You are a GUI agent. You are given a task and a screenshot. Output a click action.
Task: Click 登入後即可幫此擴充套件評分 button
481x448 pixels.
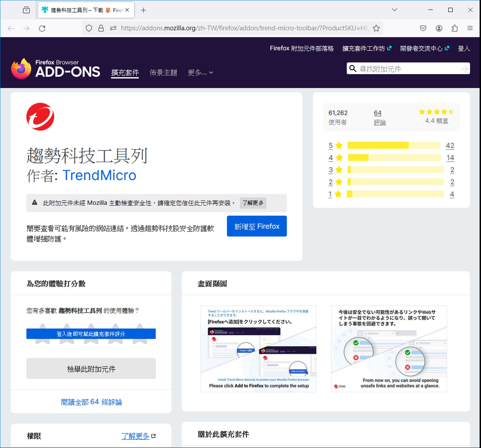[91, 334]
